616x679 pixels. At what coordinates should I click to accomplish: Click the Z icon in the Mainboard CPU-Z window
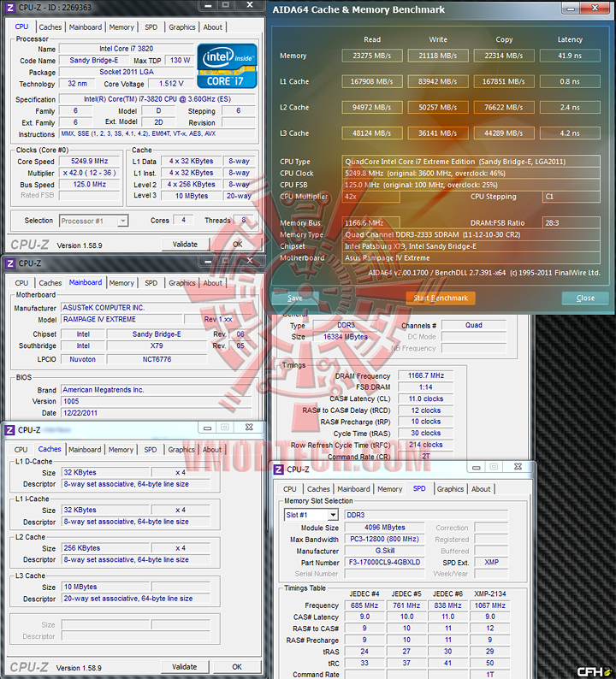click(x=10, y=263)
